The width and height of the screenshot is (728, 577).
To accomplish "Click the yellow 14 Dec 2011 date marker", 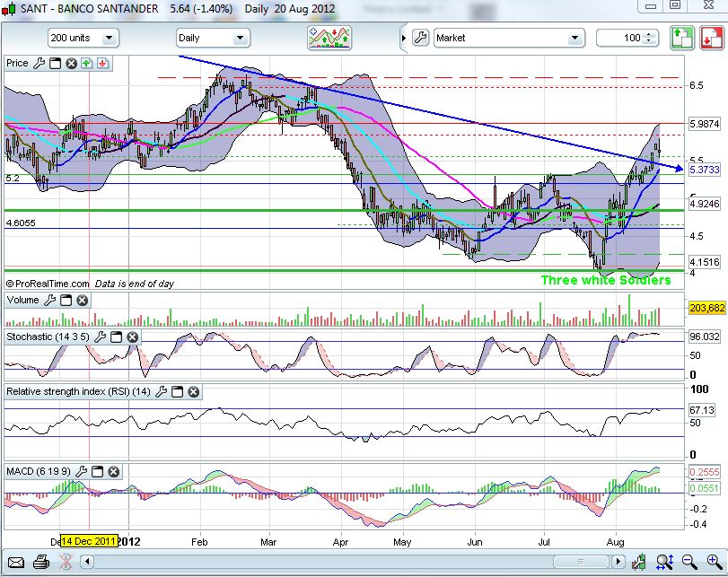I will pyautogui.click(x=89, y=541).
